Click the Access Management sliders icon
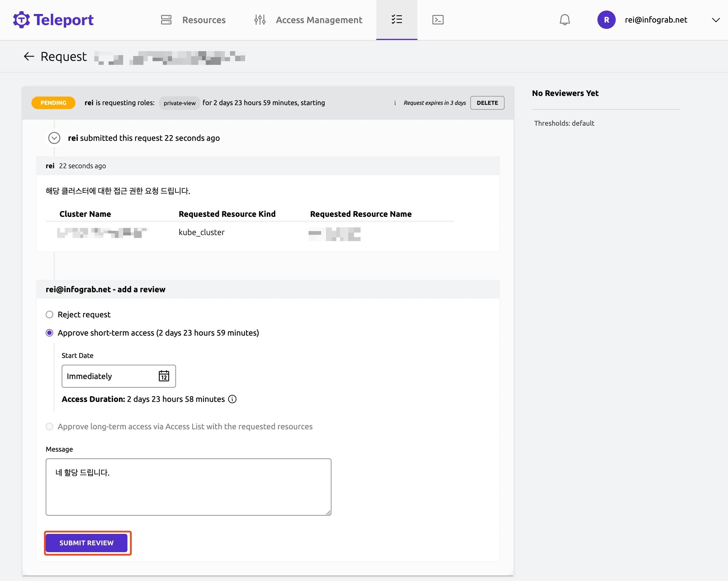This screenshot has height=581, width=728. [x=260, y=20]
